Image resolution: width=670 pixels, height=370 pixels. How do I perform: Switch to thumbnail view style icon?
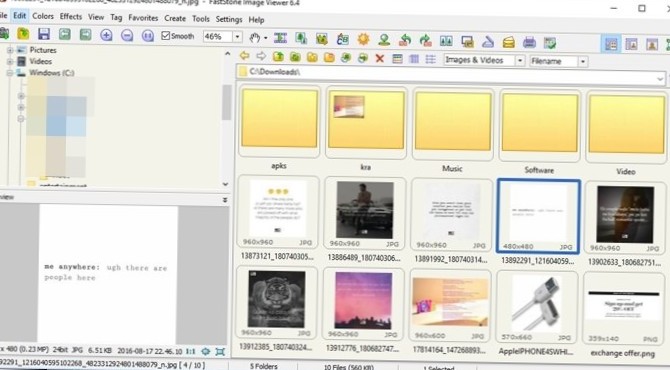[x=397, y=59]
